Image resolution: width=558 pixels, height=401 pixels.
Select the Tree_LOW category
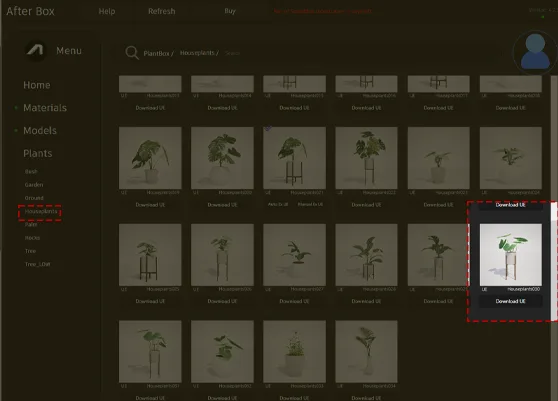[37, 264]
